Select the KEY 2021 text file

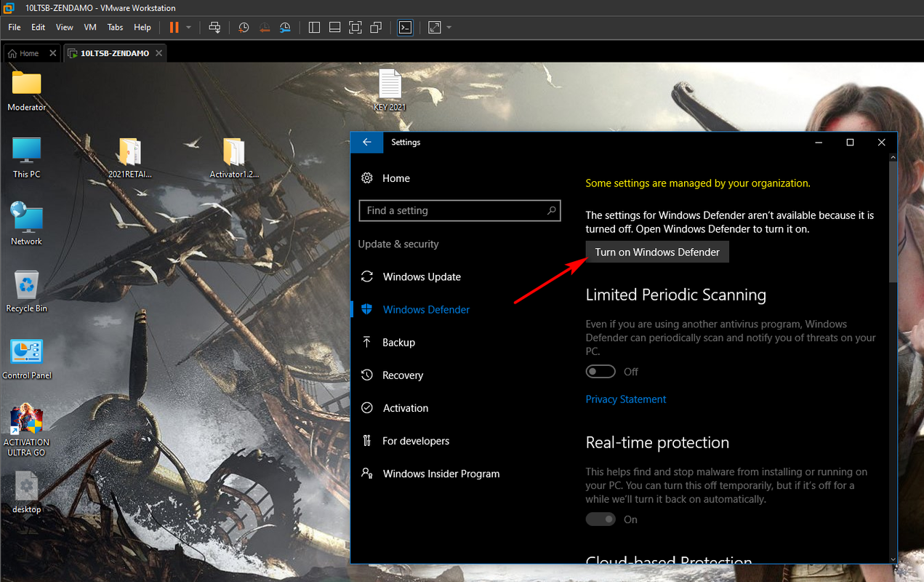click(390, 90)
